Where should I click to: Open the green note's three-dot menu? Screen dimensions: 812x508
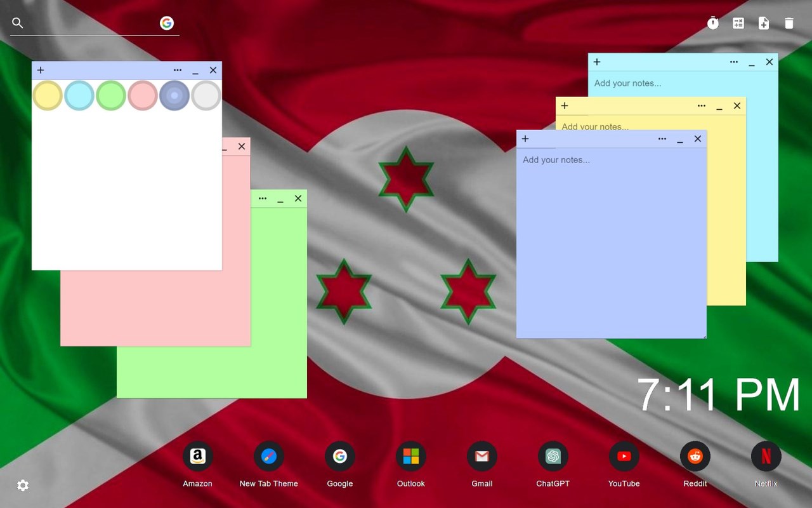(x=263, y=199)
